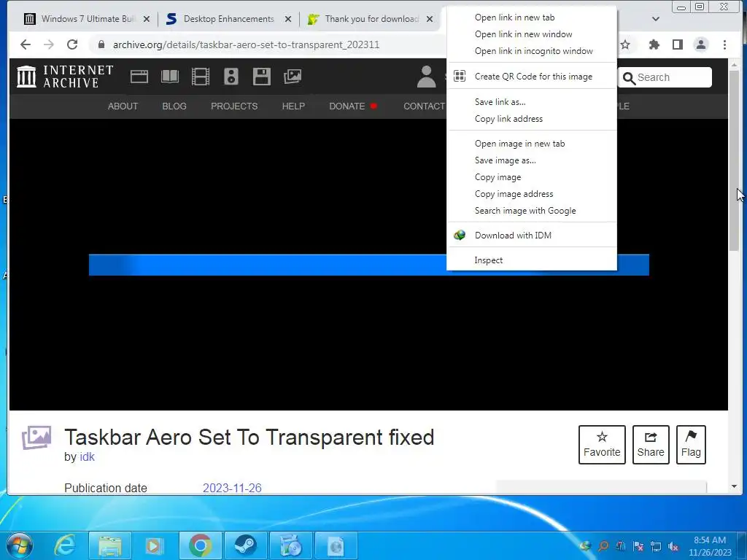This screenshot has width=747, height=560.
Task: Open the CONTACT link
Action: [424, 106]
